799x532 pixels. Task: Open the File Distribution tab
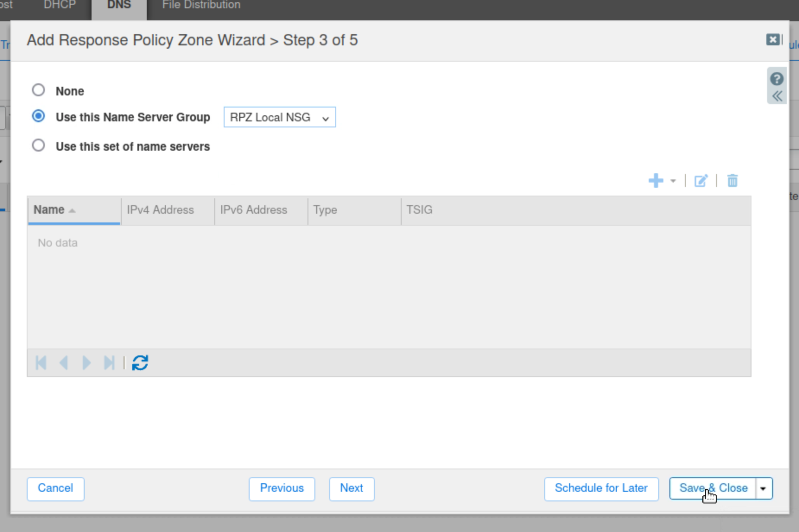point(201,5)
